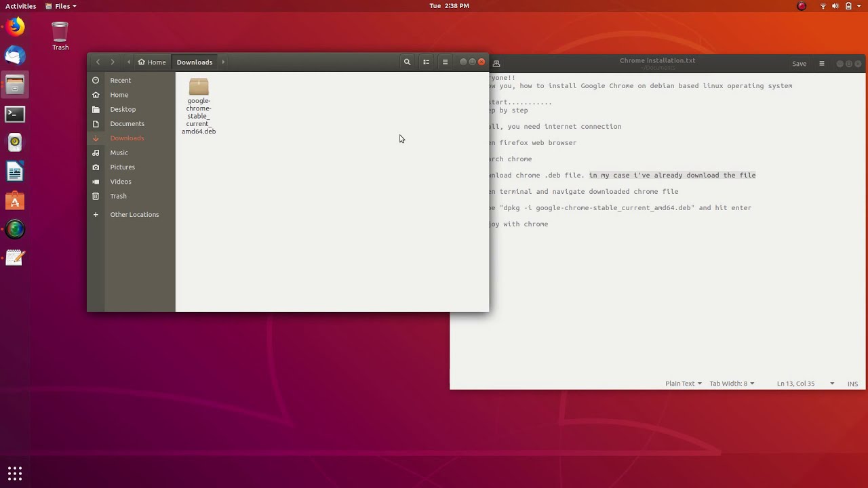Maximize the Files window
The image size is (868, 488).
pyautogui.click(x=472, y=62)
